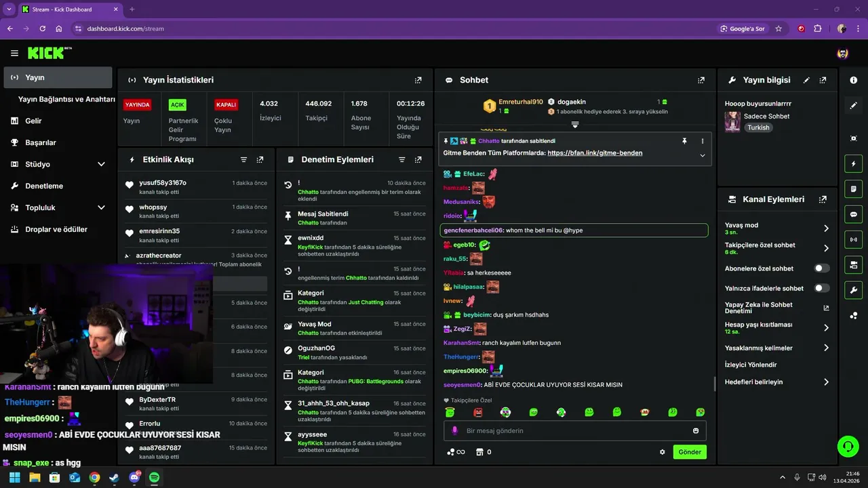The image size is (868, 488).
Task: Toggle the wrench widget in the right sidebar
Action: click(x=854, y=291)
